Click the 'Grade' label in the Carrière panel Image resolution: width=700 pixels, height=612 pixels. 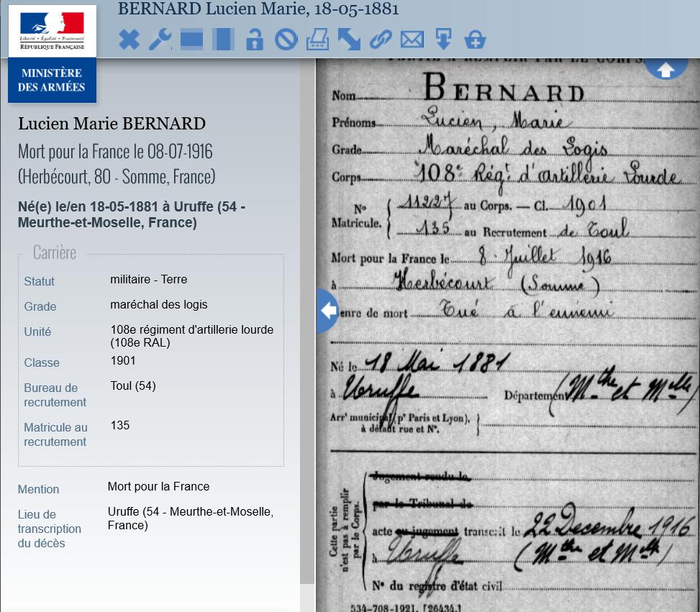tap(40, 306)
